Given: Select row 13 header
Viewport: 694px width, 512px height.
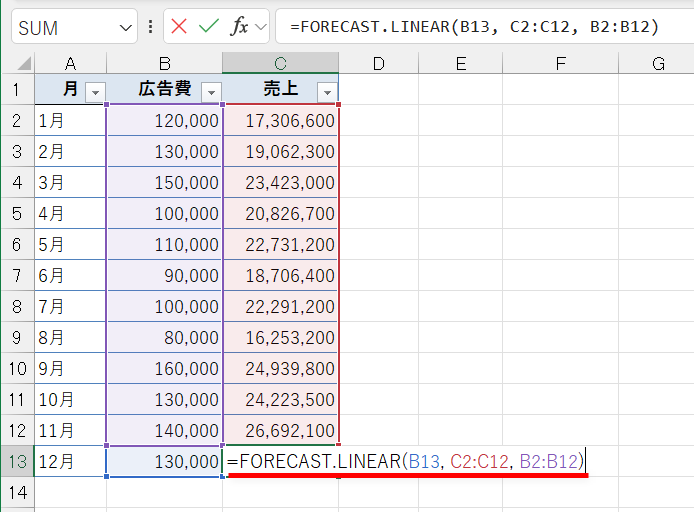Looking at the screenshot, I should [17, 462].
